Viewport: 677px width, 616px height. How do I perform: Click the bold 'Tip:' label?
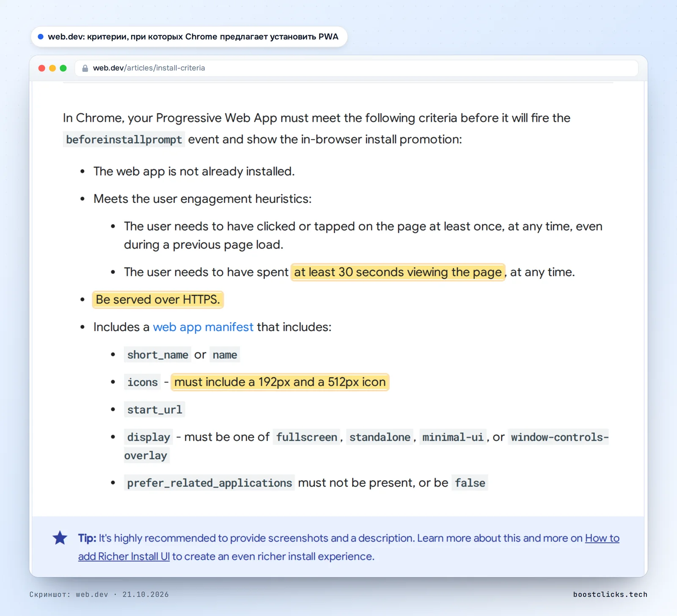tap(87, 538)
